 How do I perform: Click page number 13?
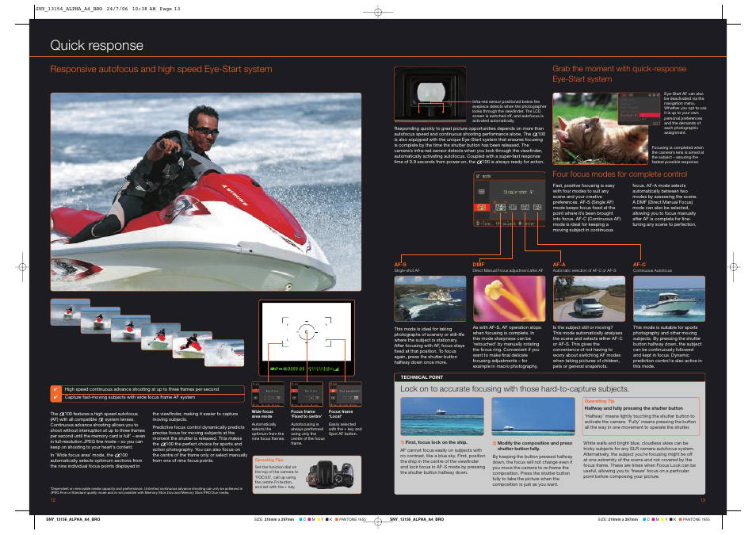tap(702, 500)
